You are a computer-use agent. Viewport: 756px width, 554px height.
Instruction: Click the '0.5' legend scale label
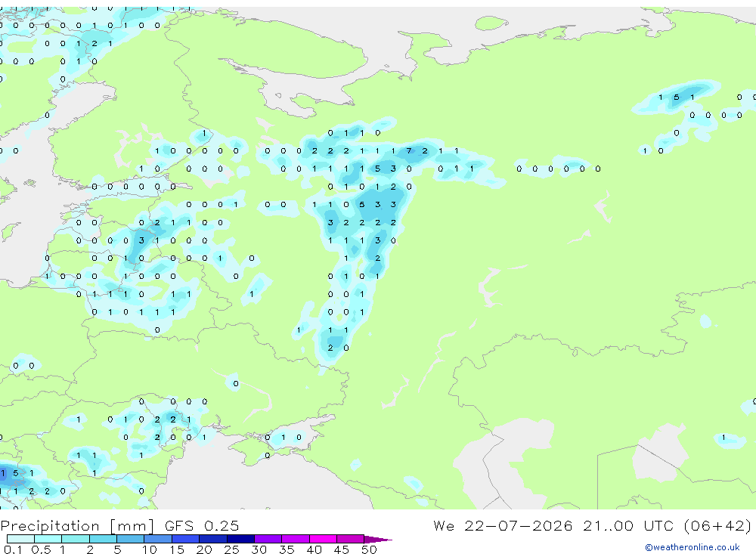(x=41, y=549)
